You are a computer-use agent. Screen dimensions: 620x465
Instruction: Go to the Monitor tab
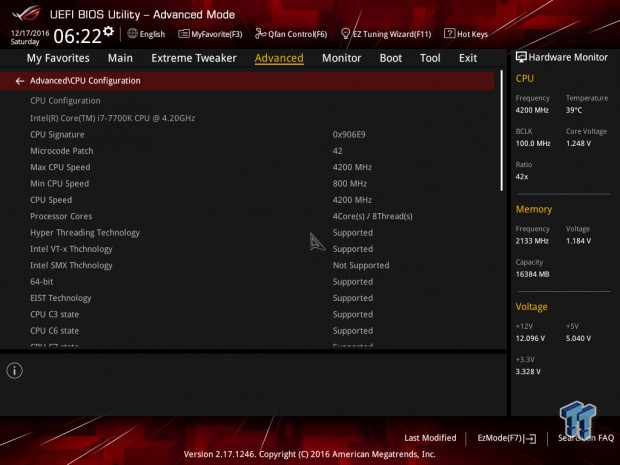tap(342, 58)
